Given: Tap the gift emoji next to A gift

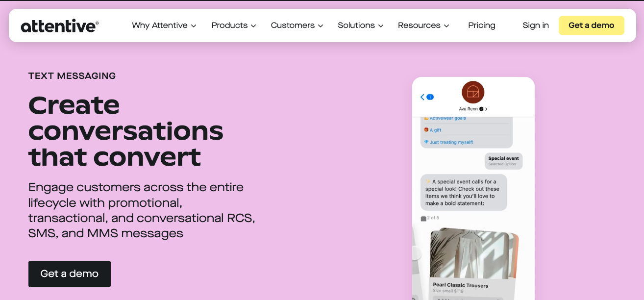Looking at the screenshot, I should 426,130.
